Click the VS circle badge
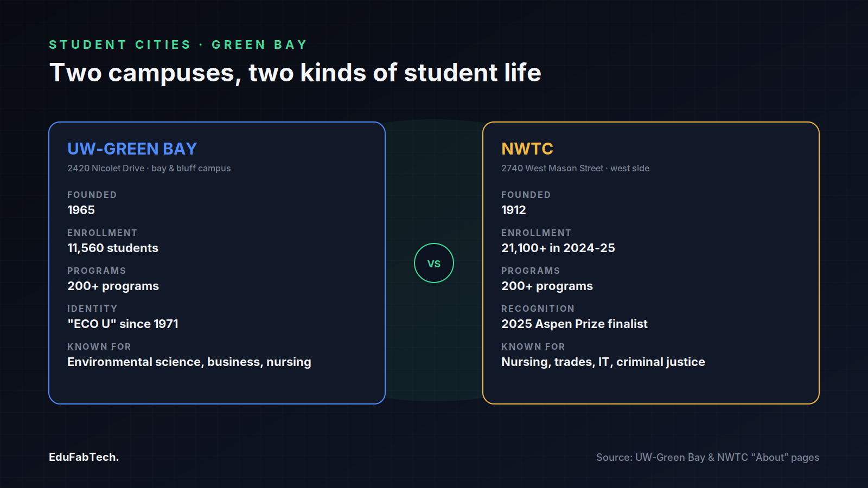868x488 pixels. [434, 263]
